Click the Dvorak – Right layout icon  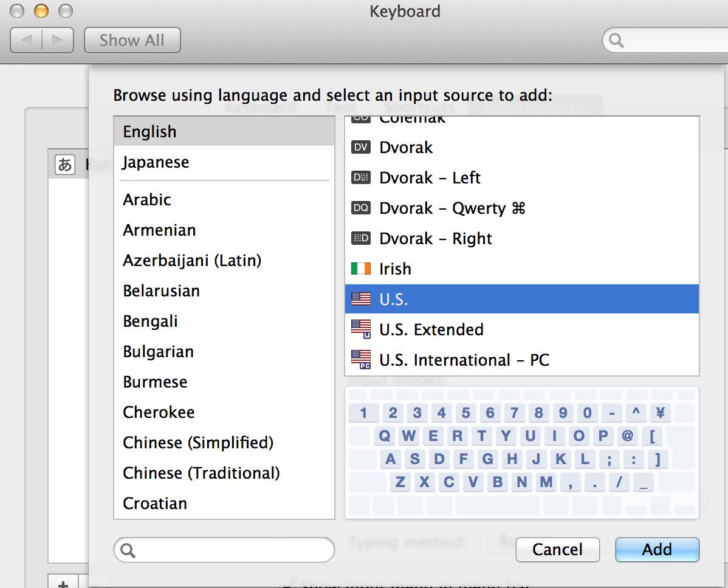360,238
